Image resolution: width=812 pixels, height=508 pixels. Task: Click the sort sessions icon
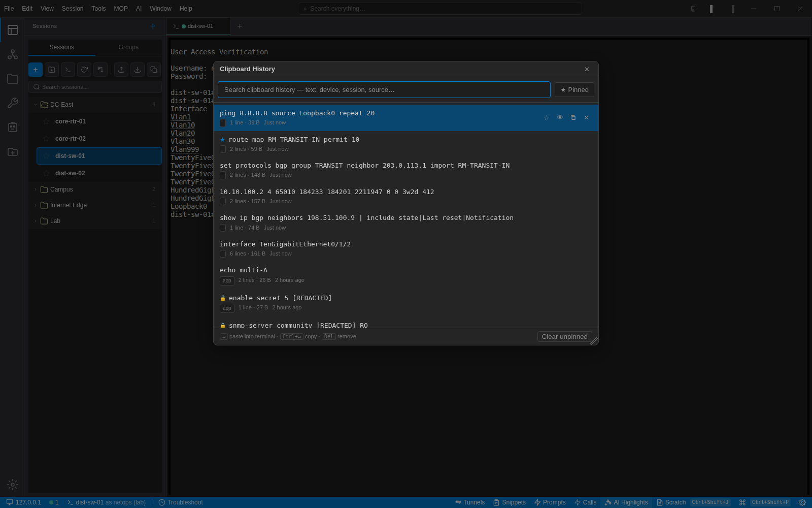point(100,70)
